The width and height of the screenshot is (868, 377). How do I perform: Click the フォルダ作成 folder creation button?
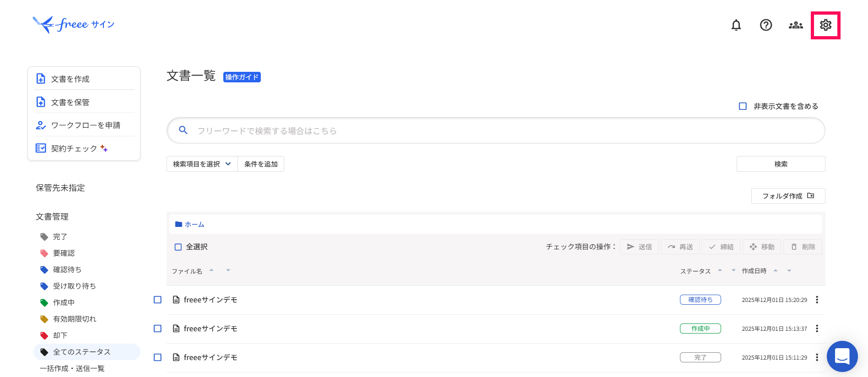click(x=787, y=196)
